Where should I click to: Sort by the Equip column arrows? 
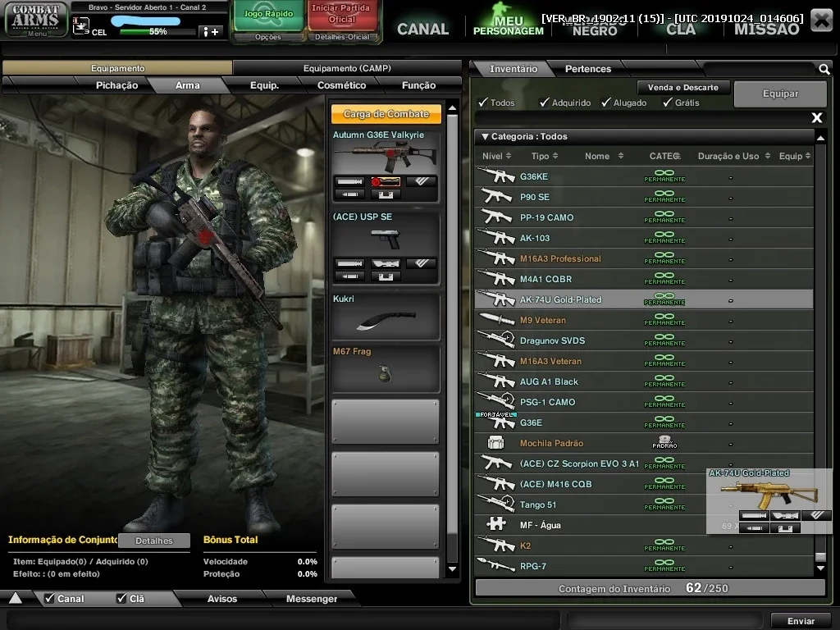(x=807, y=156)
